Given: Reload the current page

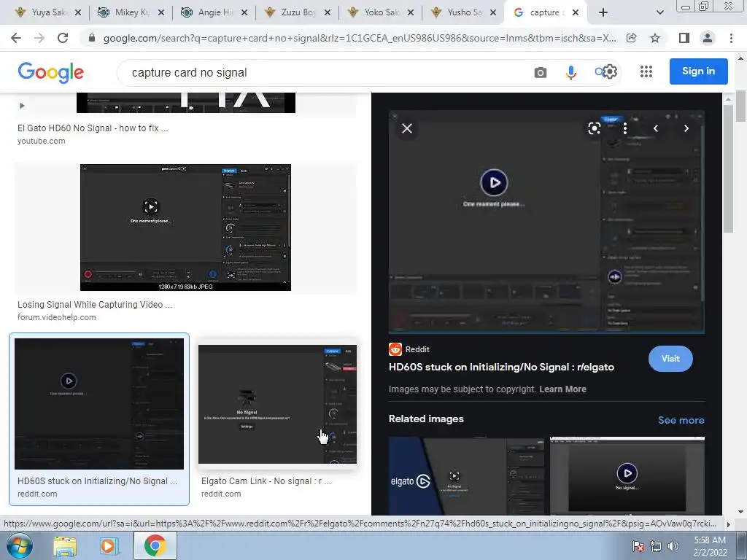Looking at the screenshot, I should (x=63, y=38).
